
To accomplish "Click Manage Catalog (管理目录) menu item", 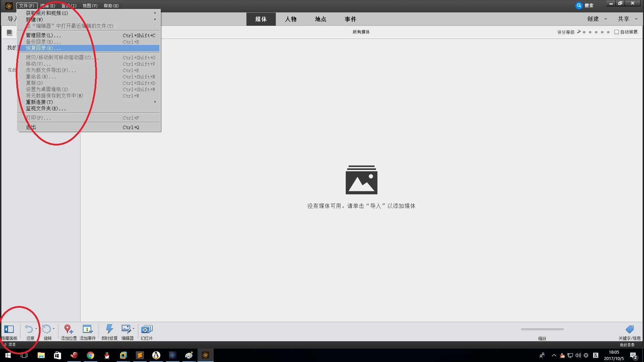I will (44, 36).
